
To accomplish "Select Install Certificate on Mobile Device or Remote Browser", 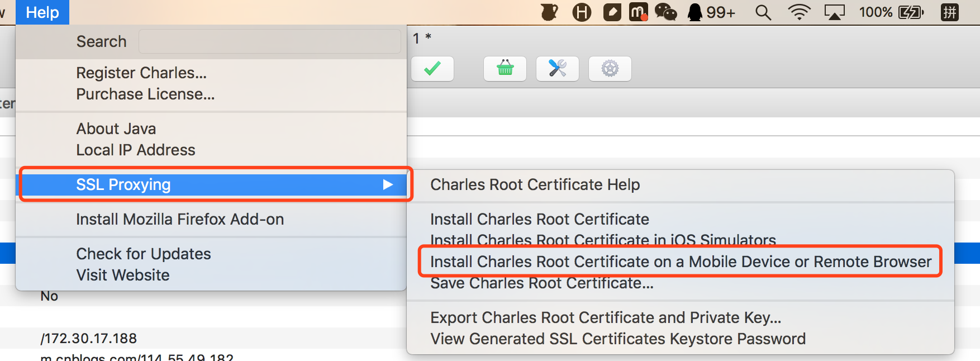I will tap(681, 262).
